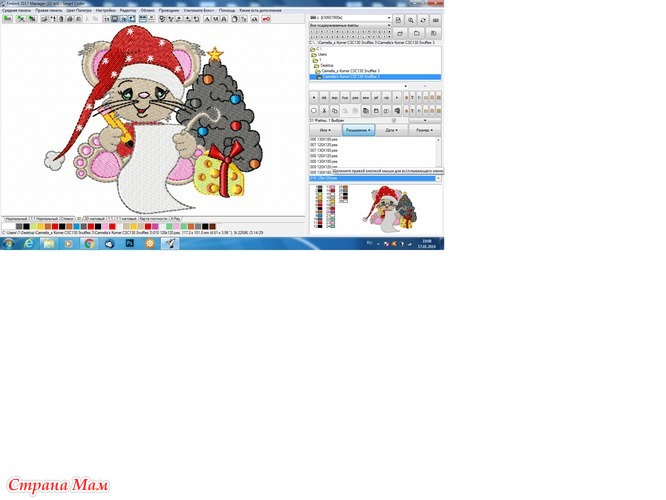
Task: Open Photoshop from the taskbar
Action: pos(130,243)
